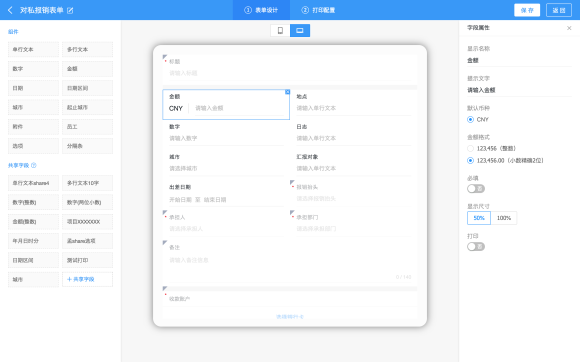Add a 分隔条 component

point(87,146)
